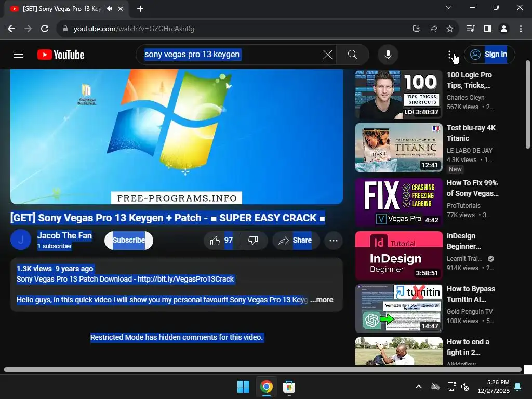
Task: Open a new browser tab
Action: (140, 9)
